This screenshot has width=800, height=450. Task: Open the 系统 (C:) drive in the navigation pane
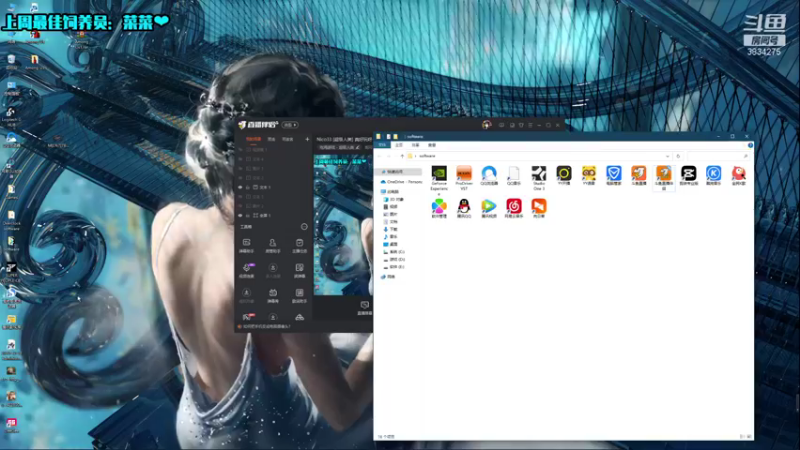click(x=396, y=252)
